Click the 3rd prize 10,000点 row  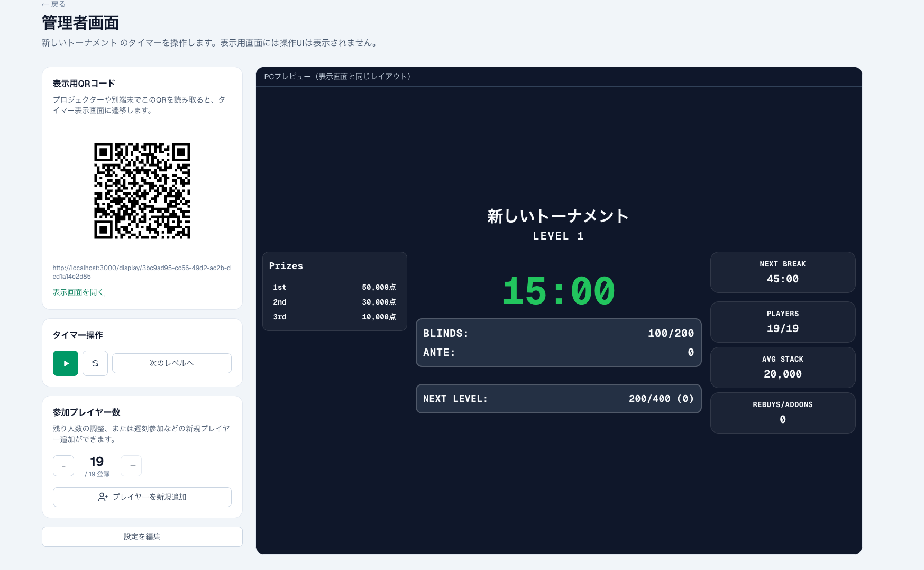click(x=334, y=317)
